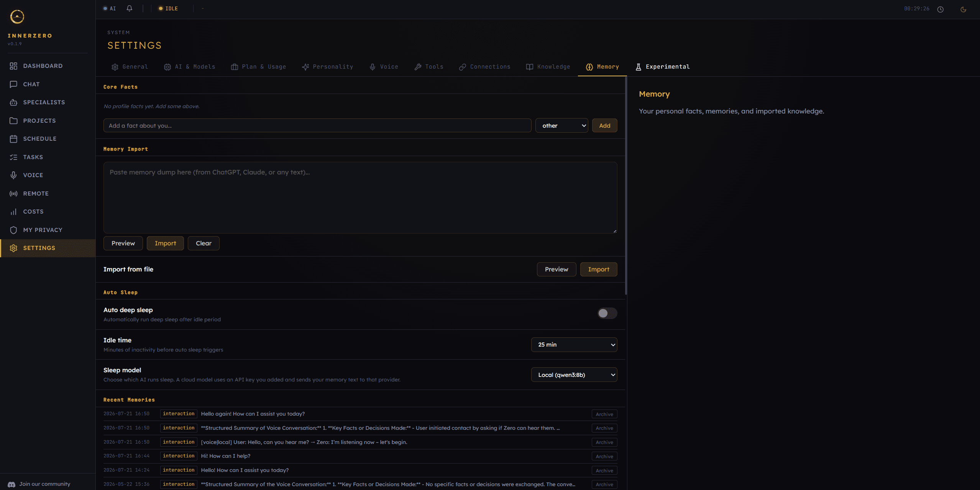This screenshot has height=490, width=980.
Task: Click 'No profile facts yet' text
Action: 151,106
